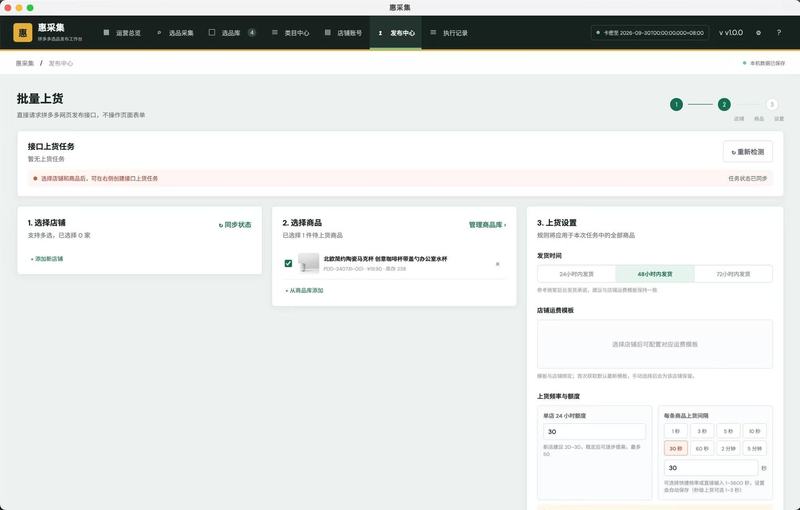800x510 pixels.
Task: Jump to step 3 circle indicator
Action: coord(772,105)
